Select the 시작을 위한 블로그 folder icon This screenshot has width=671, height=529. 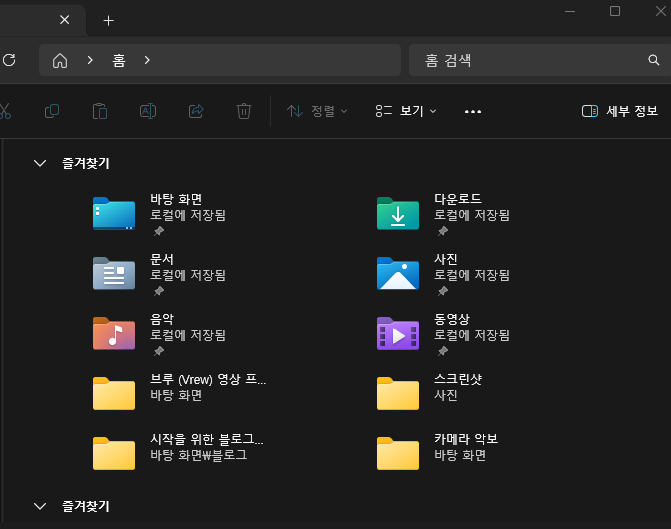[114, 453]
